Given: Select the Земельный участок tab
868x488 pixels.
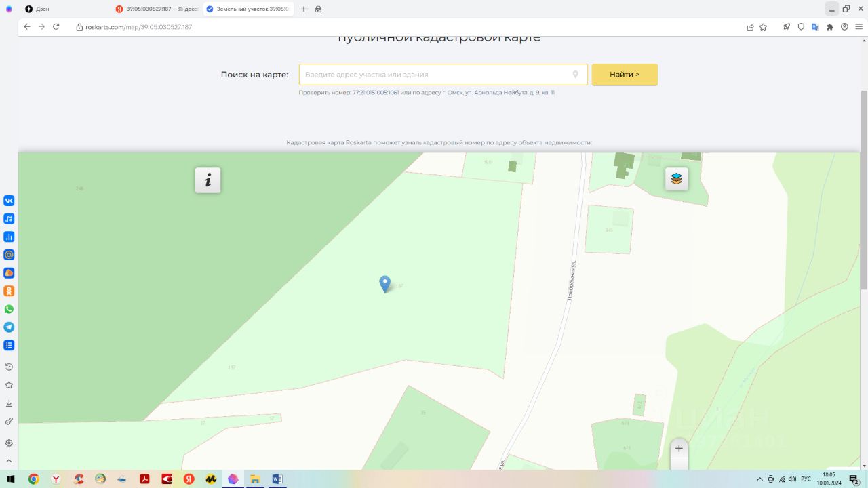Looking at the screenshot, I should pos(248,9).
